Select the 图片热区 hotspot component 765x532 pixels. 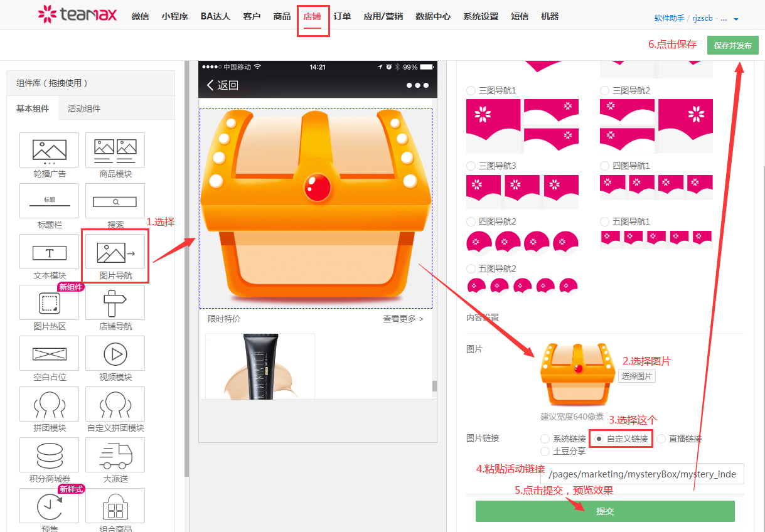point(49,302)
